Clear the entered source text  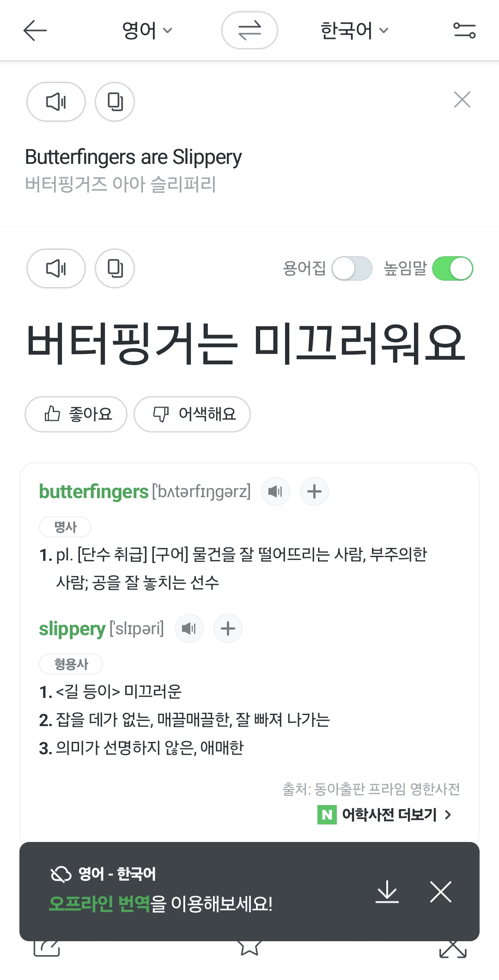(462, 100)
